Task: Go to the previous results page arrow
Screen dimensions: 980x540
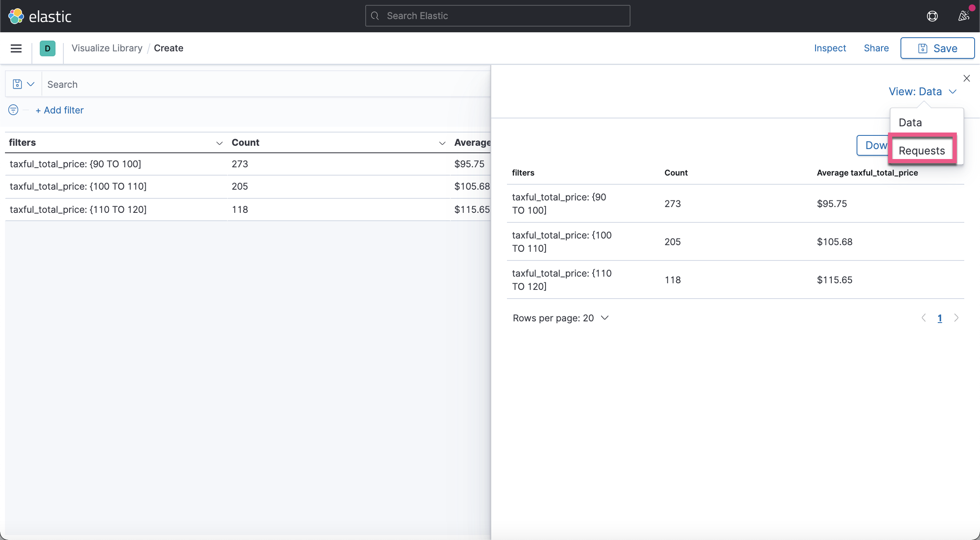Action: pos(924,318)
